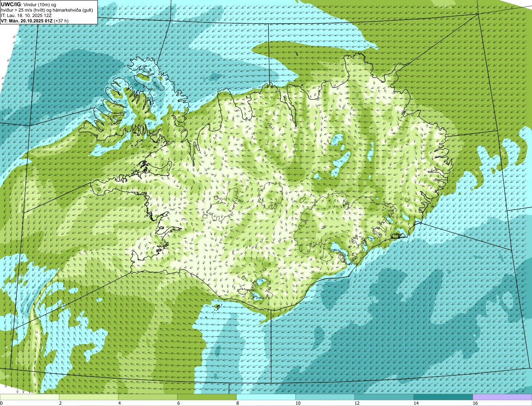Click the 2–4 m/s light green swatch
Image resolution: width=532 pixels, height=406 pixels.
coord(89,397)
